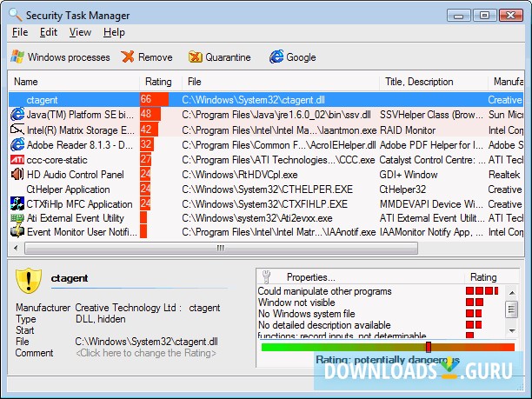Viewport: 532px width, 399px height.
Task: Click the Google Internet Explorer icon
Action: click(x=276, y=57)
